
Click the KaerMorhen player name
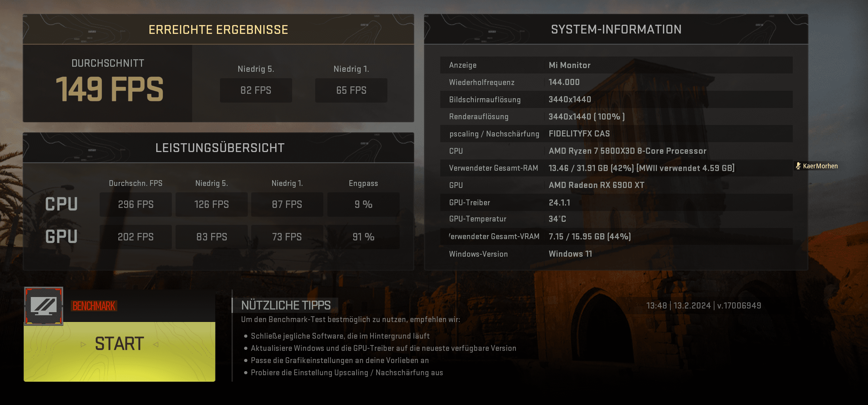(820, 166)
